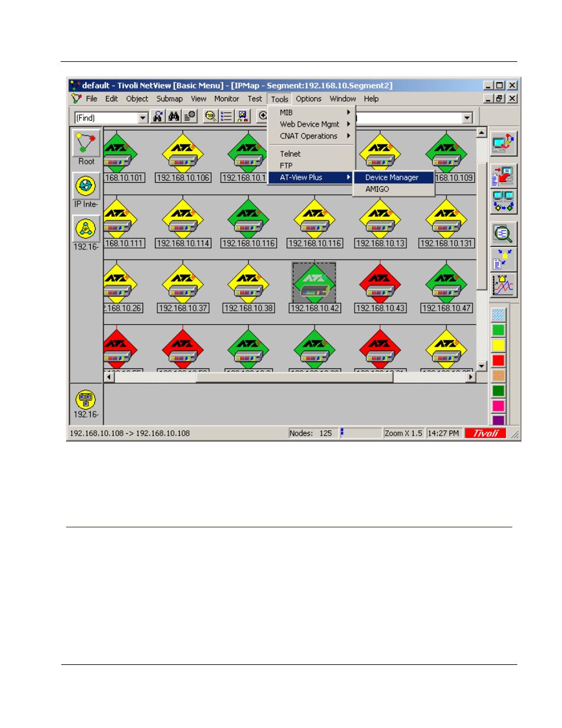This screenshot has height=728, width=562.
Task: Open the Test menu
Action: [254, 99]
